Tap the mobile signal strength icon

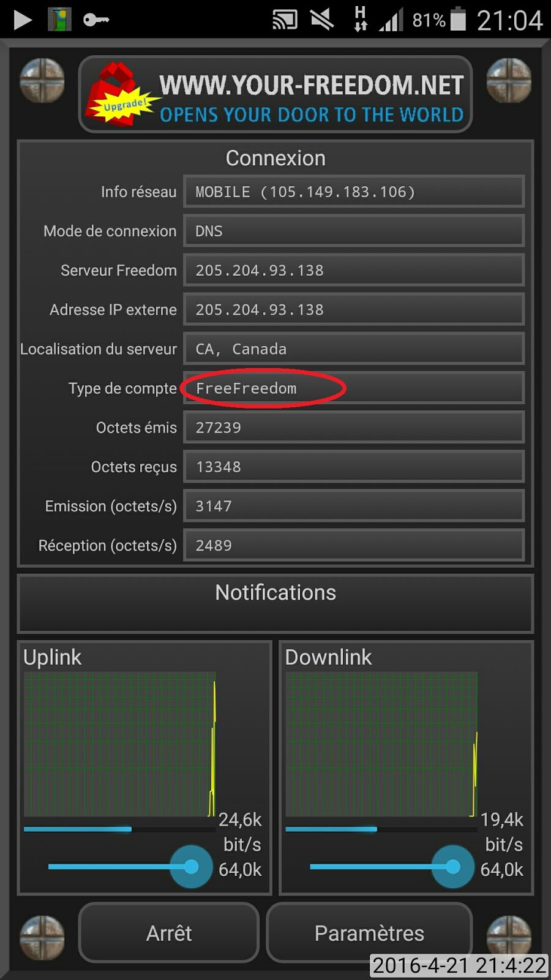(x=391, y=20)
